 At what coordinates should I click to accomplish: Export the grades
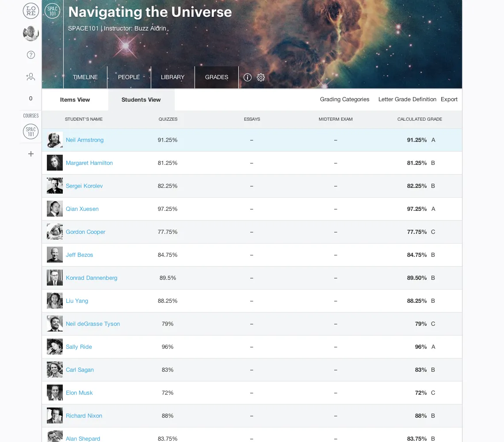[449, 99]
